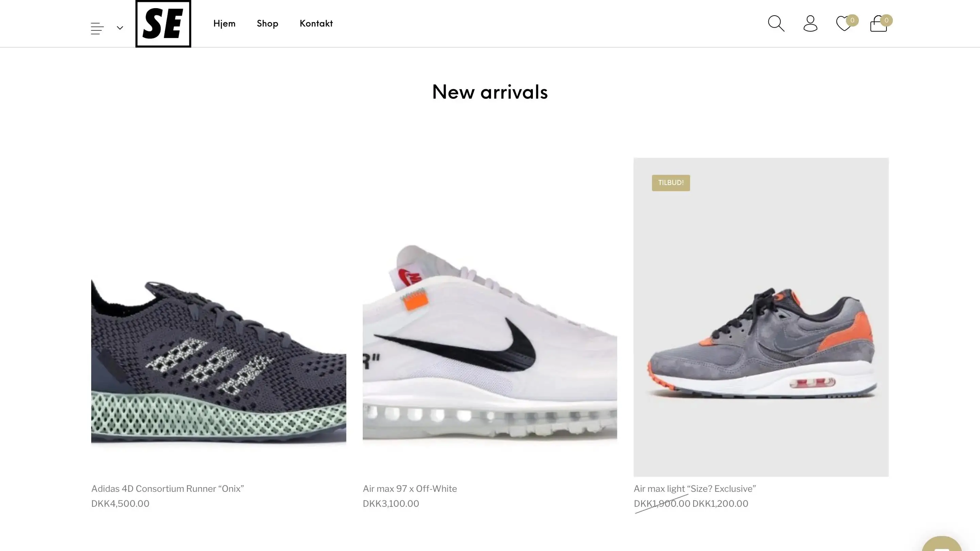
Task: Click the DKK1,200.00 sale price
Action: point(720,503)
